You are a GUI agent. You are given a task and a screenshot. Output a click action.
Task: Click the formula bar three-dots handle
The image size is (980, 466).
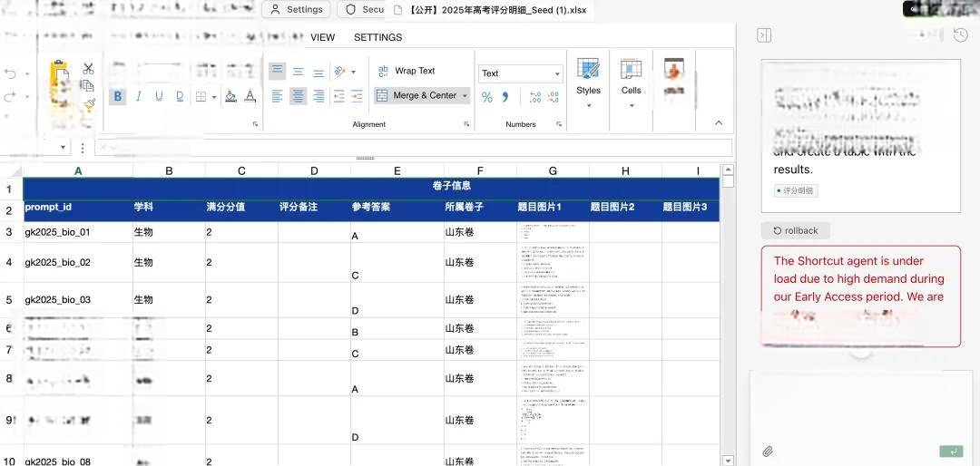83,148
